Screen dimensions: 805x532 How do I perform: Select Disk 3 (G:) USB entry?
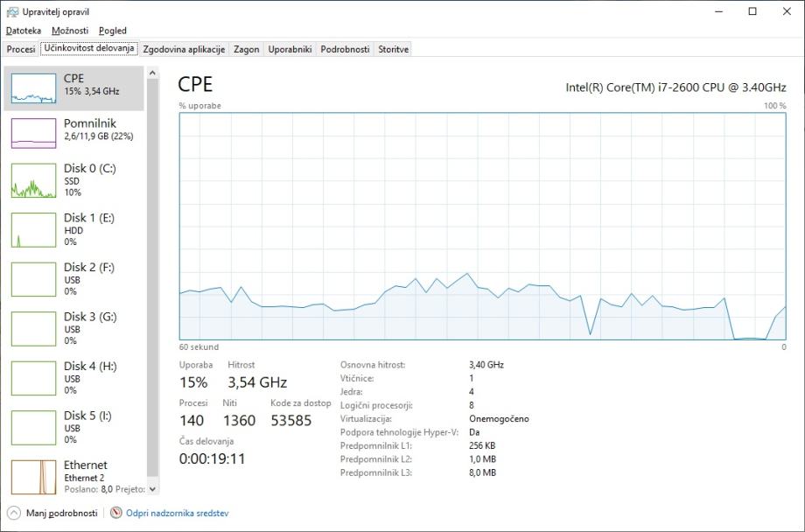click(x=33, y=329)
